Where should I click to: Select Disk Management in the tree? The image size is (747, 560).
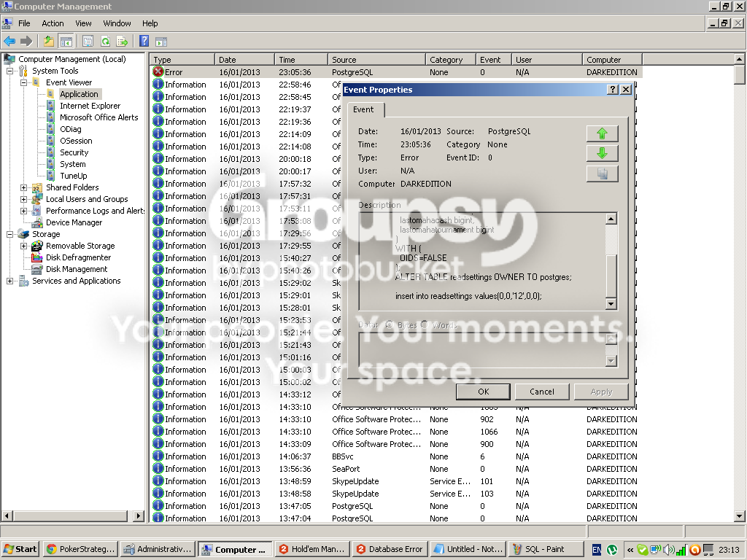tap(76, 269)
